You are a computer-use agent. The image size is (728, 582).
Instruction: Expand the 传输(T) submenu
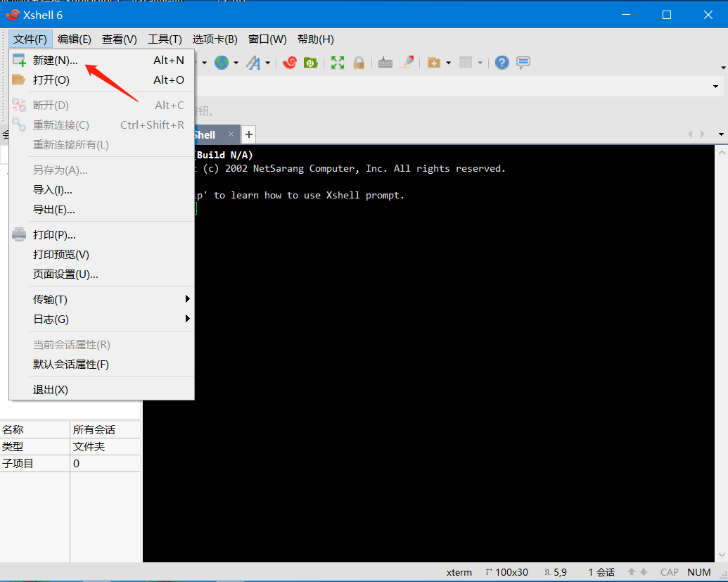[188, 298]
